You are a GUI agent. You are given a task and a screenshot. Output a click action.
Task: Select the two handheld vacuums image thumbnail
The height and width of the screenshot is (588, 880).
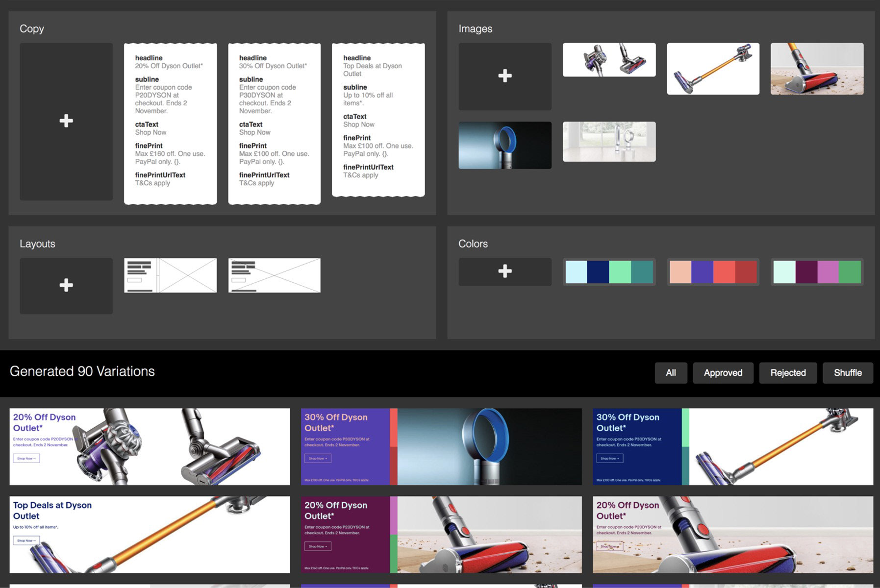pos(609,60)
